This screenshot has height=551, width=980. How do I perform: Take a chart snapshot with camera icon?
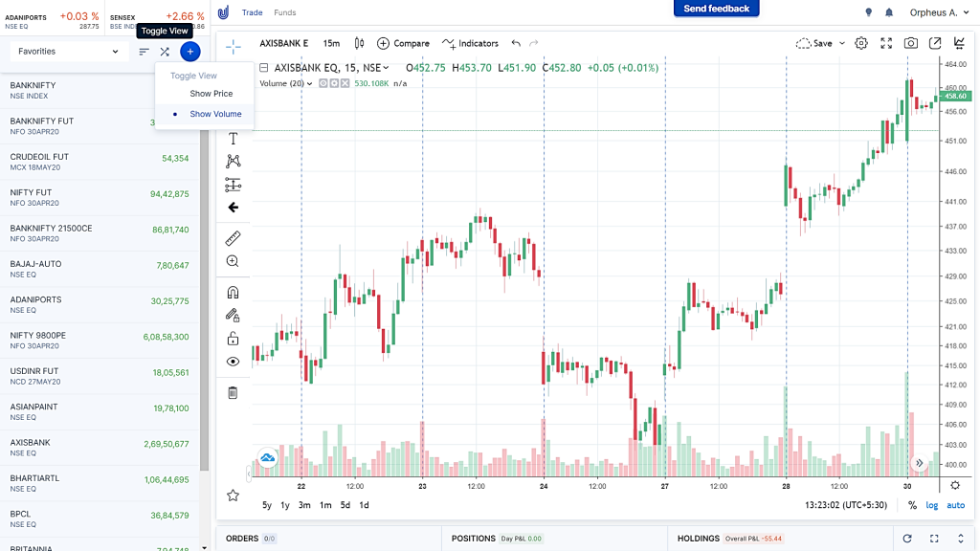(x=911, y=43)
